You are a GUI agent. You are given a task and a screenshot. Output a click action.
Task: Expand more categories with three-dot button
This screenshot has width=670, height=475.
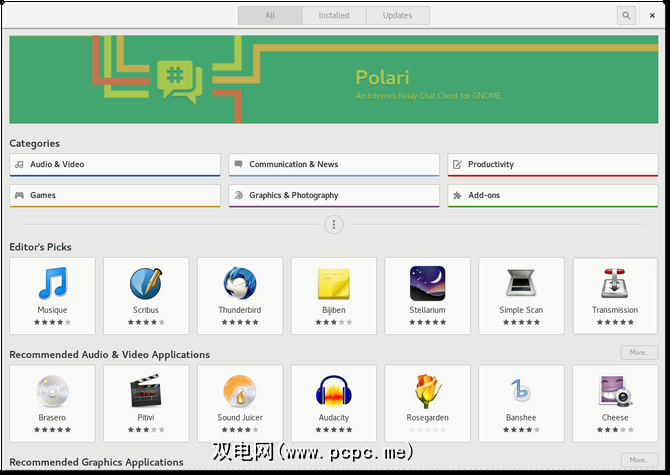pyautogui.click(x=334, y=224)
